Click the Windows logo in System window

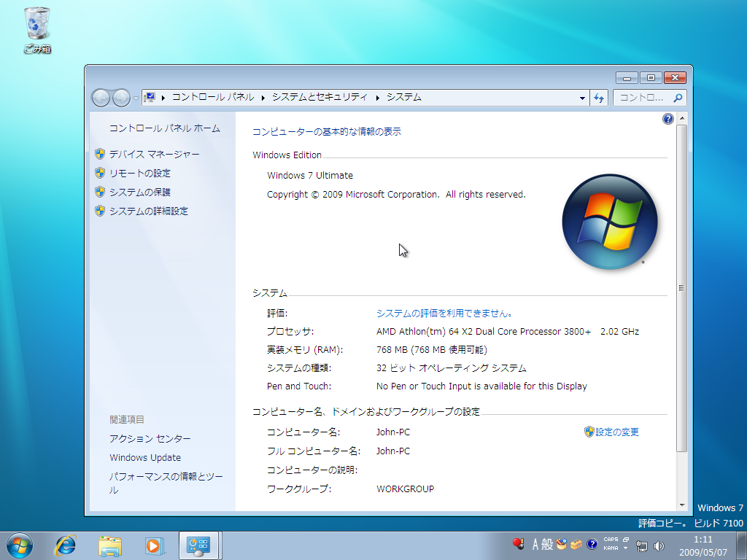pyautogui.click(x=610, y=222)
